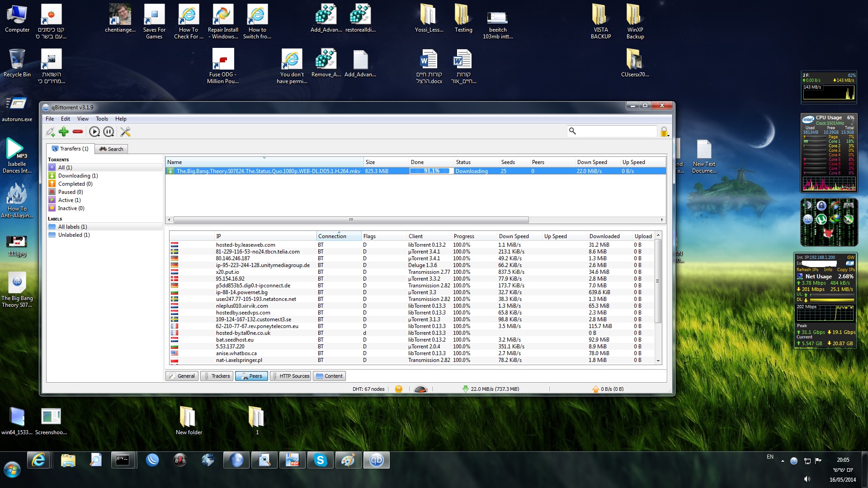The width and height of the screenshot is (868, 488).
Task: Click the connection status icon in status bar
Action: 398,389
